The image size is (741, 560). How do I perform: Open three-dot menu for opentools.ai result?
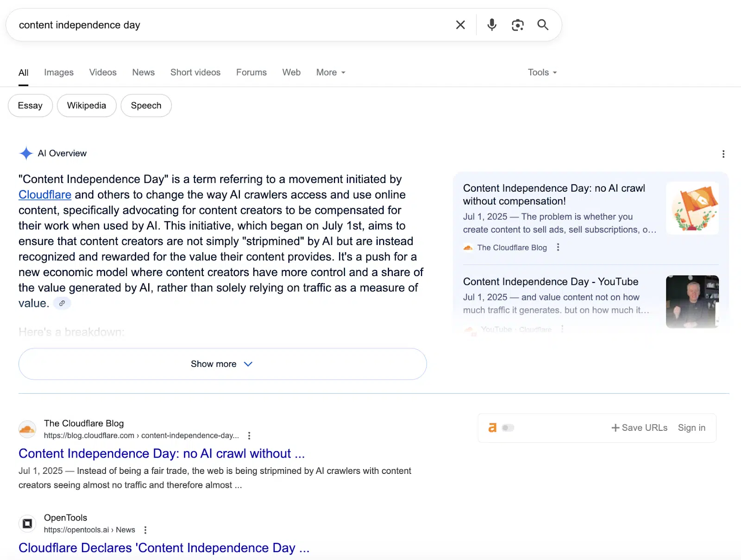click(145, 530)
